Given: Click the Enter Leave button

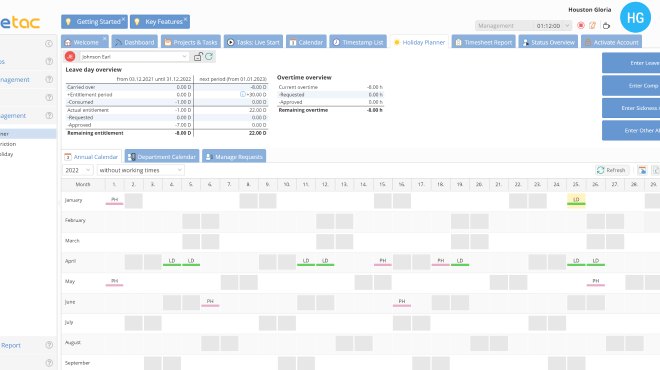Looking at the screenshot, I should tap(631, 63).
